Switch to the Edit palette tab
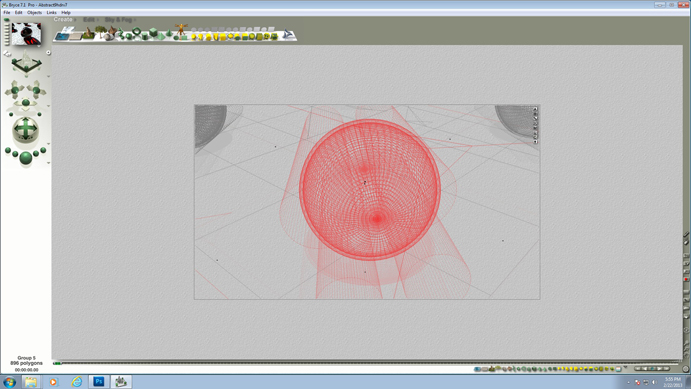This screenshot has width=691, height=389. [89, 19]
